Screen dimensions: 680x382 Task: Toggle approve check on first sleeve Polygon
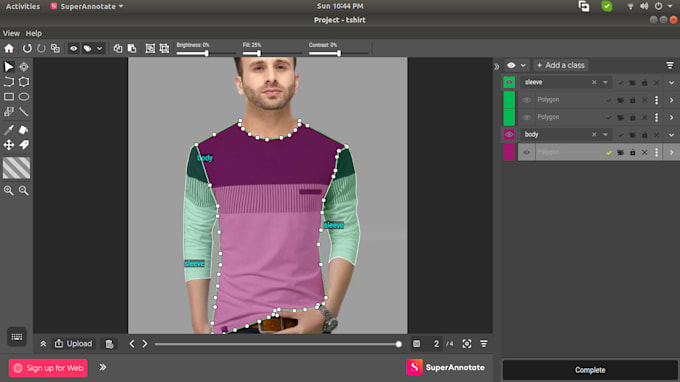(609, 100)
